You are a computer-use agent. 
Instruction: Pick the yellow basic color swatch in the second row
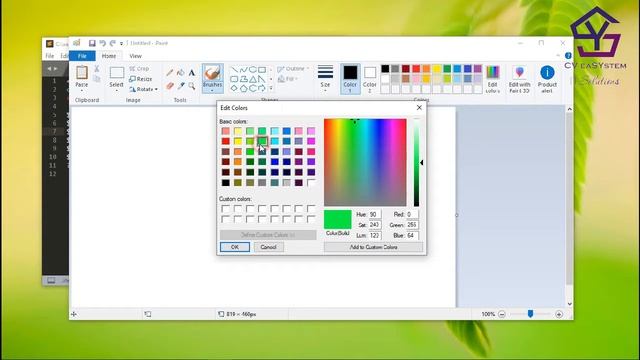[238, 141]
